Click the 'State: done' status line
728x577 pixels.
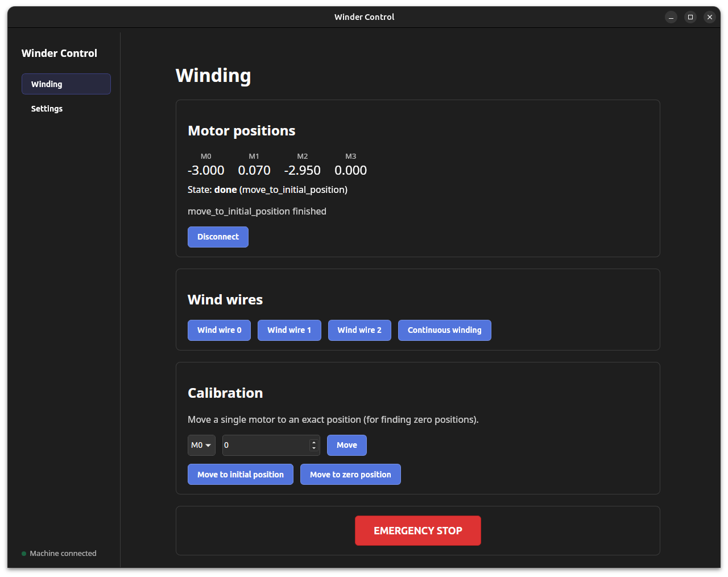(267, 189)
